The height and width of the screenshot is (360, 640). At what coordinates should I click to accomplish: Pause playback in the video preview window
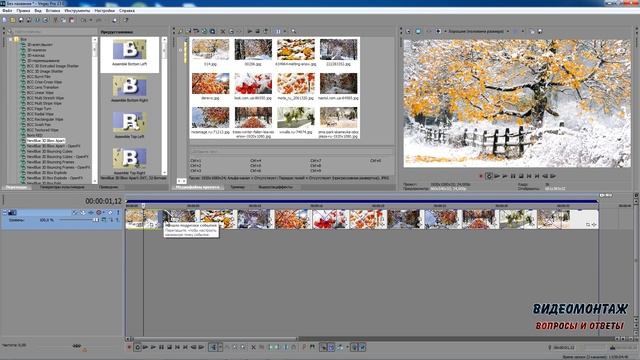coord(513,176)
